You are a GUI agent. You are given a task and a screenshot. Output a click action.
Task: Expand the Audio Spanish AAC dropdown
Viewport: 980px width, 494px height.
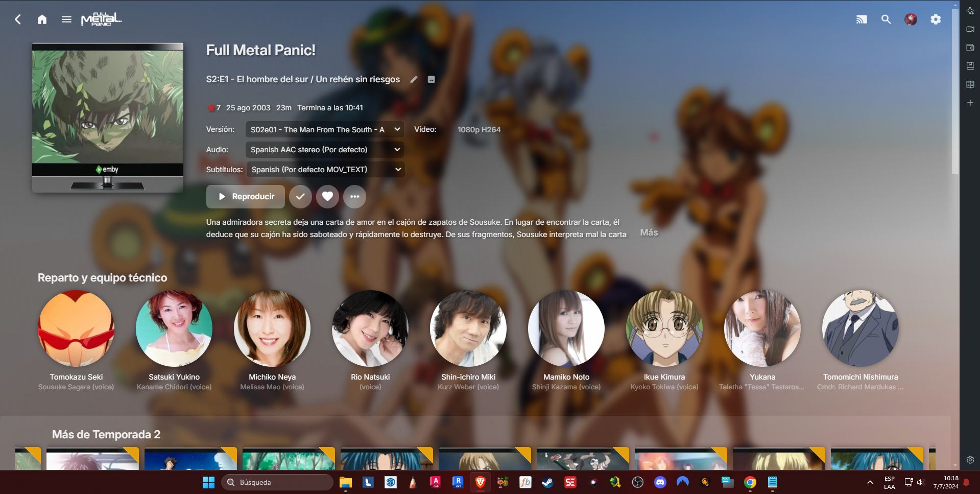[325, 150]
